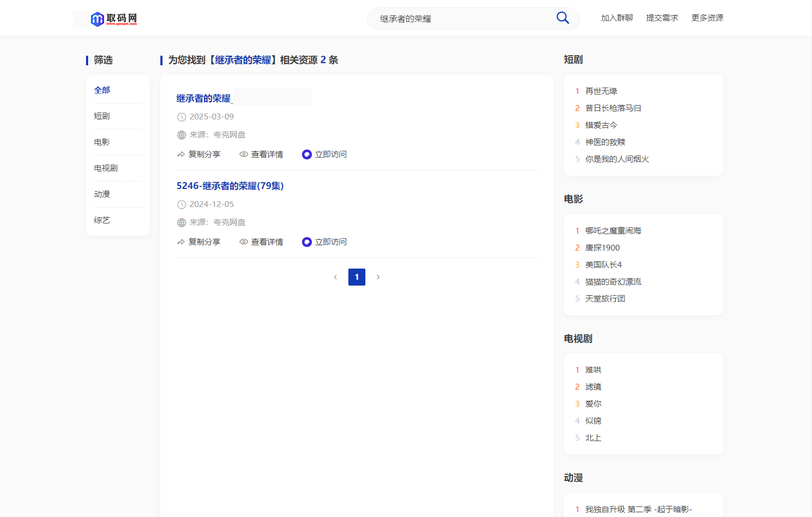Switch filter to 电影 category
This screenshot has width=812, height=517.
(101, 142)
